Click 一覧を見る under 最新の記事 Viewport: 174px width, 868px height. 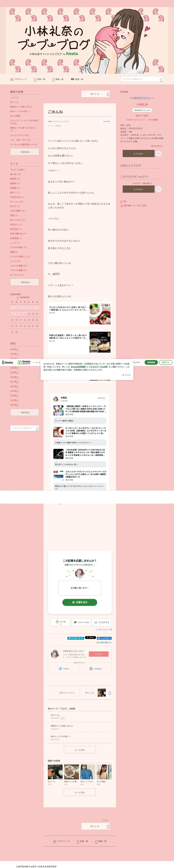point(24,152)
